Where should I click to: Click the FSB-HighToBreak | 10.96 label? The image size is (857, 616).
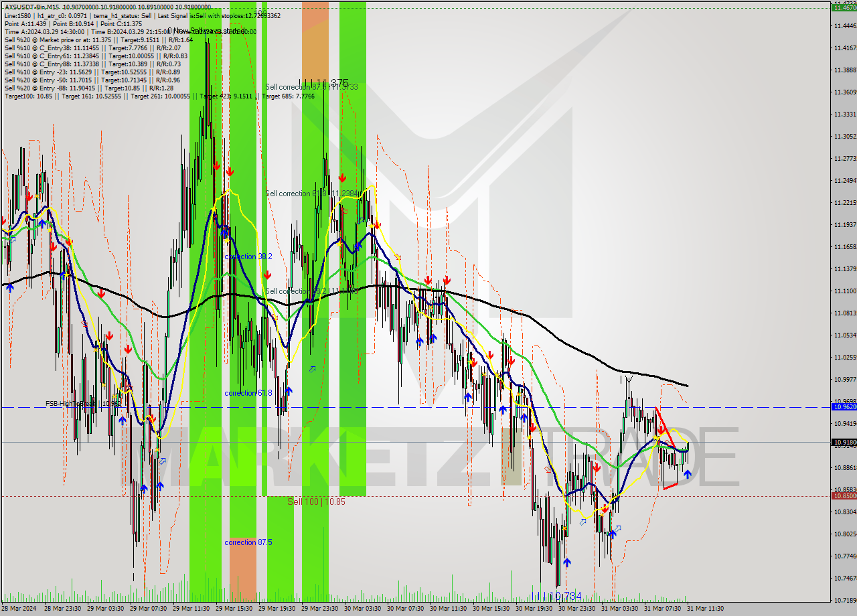[83, 404]
